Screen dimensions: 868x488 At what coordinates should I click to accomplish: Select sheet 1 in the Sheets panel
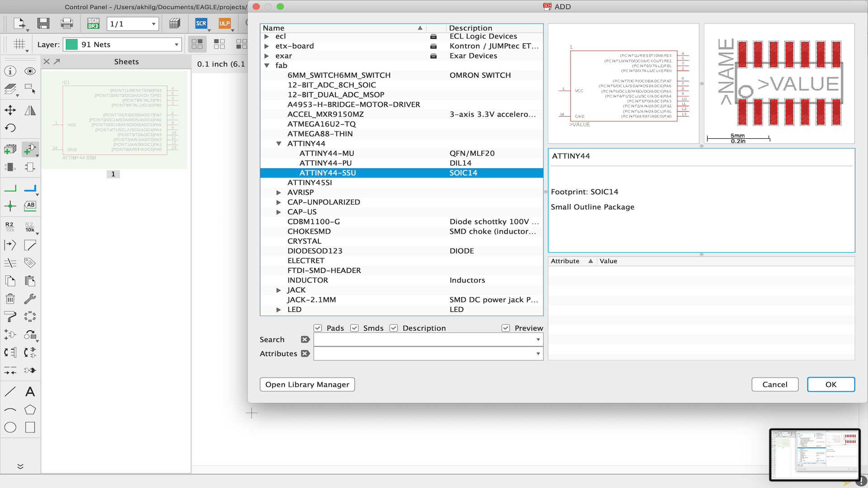[x=113, y=174]
